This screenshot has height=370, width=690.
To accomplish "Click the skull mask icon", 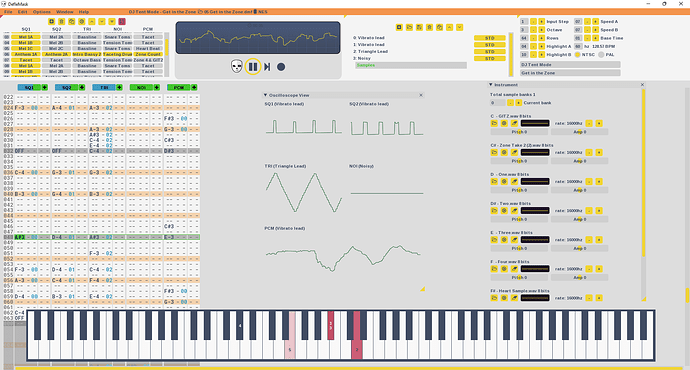I will click(237, 67).
